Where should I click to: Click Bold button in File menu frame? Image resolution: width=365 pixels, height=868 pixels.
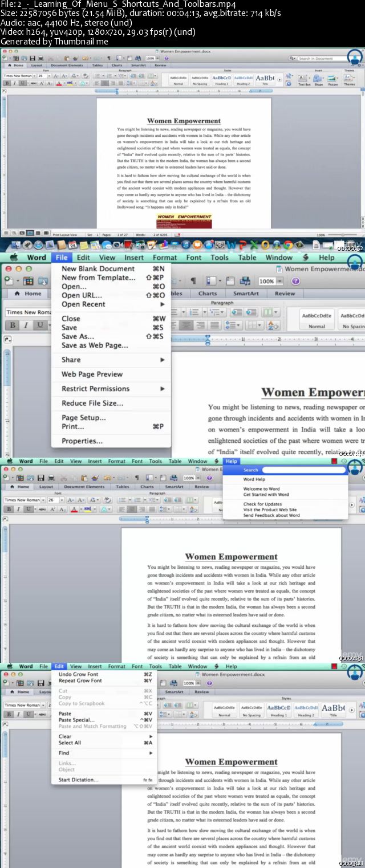[11, 325]
